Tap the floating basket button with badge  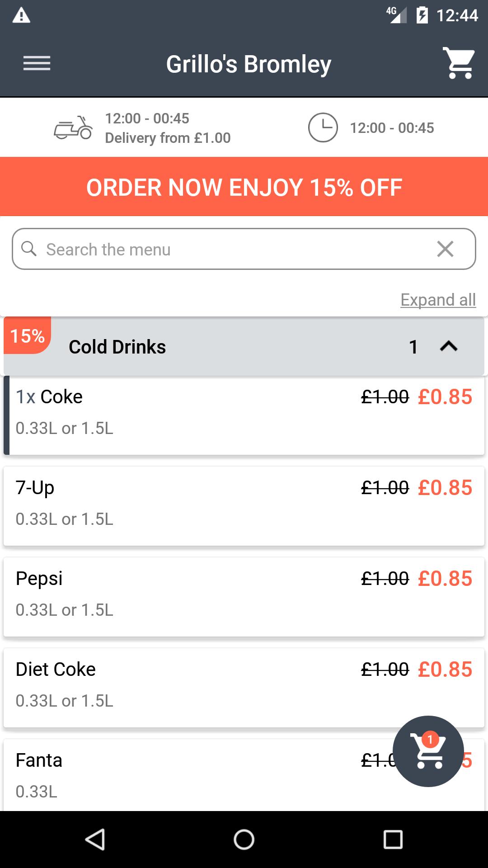[x=428, y=751]
